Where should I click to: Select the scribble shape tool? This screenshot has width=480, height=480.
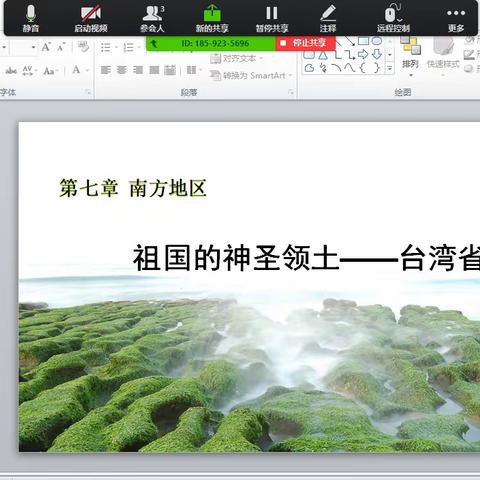click(323, 68)
